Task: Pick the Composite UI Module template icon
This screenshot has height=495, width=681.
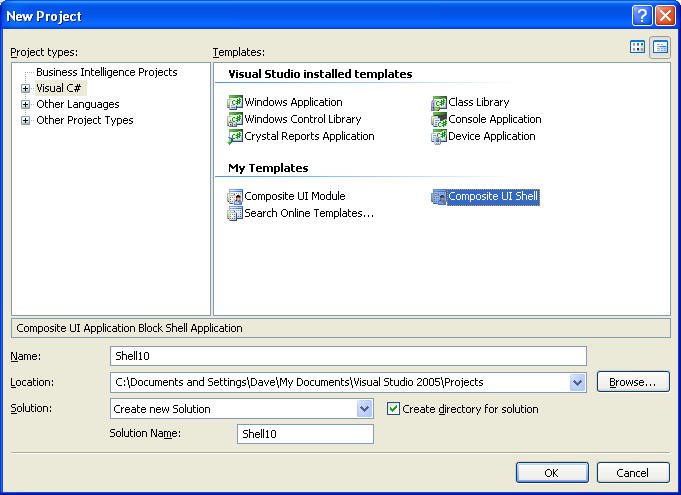Action: pos(236,197)
